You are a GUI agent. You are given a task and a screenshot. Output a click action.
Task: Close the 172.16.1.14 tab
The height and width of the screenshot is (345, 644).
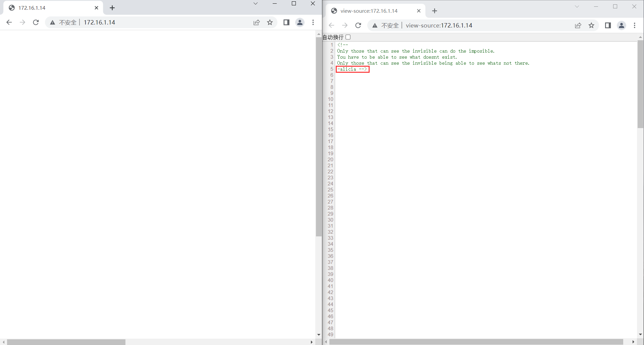(x=96, y=8)
